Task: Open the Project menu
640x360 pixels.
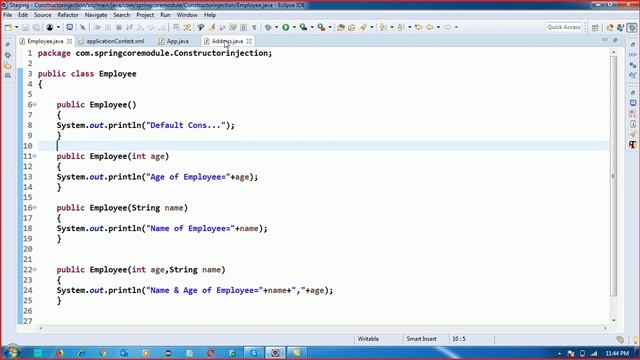Action: pos(145,15)
